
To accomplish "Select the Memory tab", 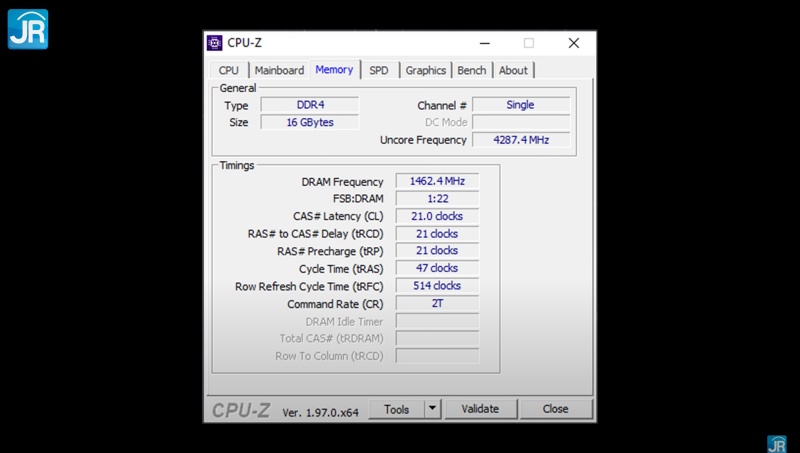I will pyautogui.click(x=334, y=69).
